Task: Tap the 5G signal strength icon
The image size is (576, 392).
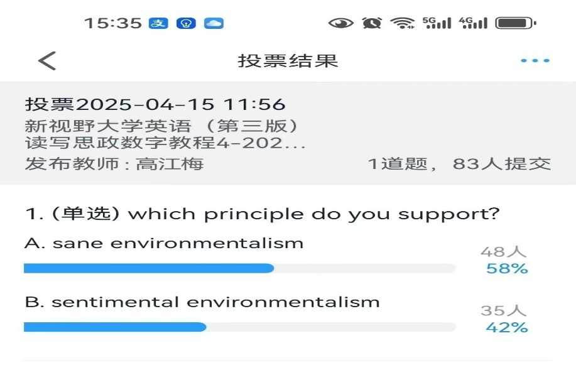Action: point(437,23)
